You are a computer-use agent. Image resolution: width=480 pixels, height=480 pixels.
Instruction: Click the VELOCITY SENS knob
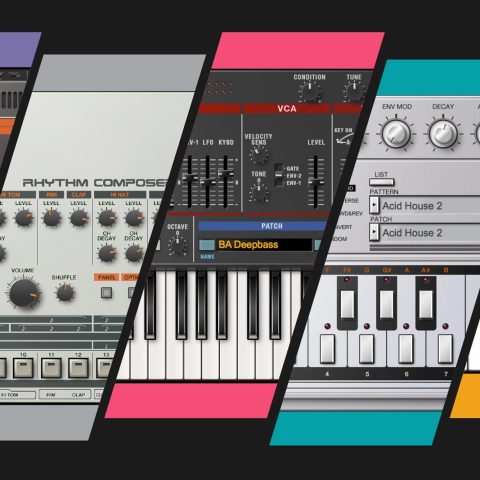click(258, 155)
